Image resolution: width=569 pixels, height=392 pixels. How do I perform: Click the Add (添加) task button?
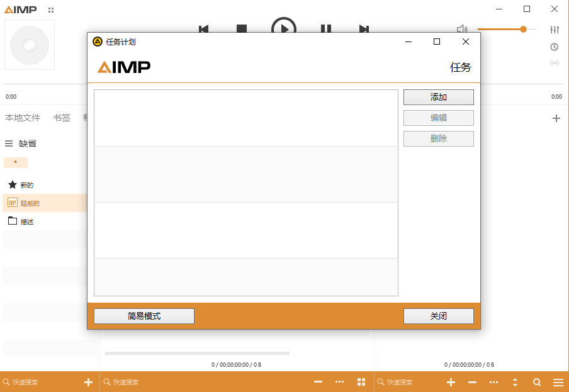[x=438, y=97]
